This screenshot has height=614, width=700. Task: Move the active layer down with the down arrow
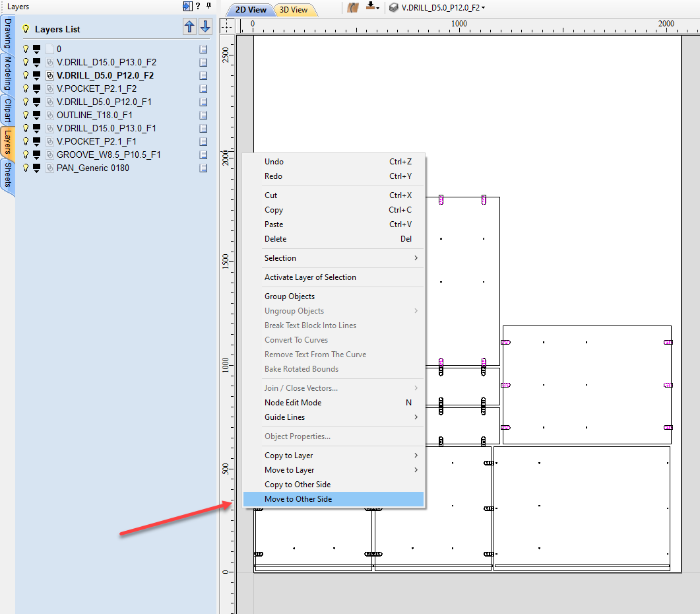click(205, 27)
